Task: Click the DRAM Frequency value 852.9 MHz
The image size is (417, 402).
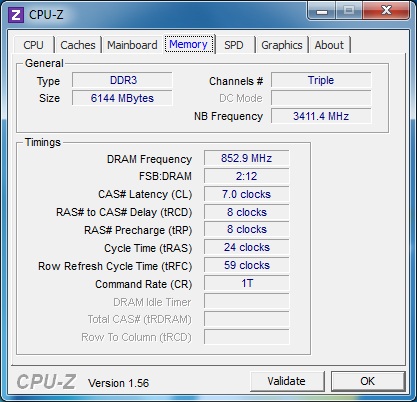Action: click(247, 158)
